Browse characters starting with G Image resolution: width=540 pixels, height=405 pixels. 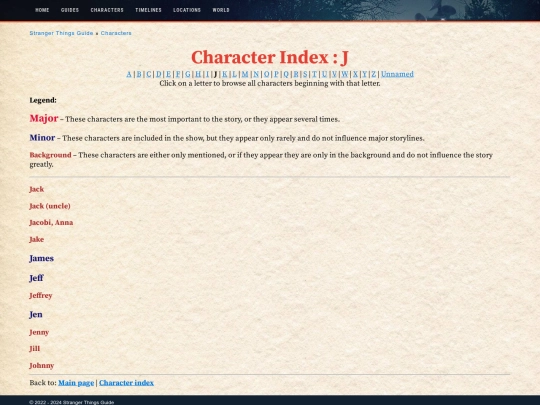pos(188,74)
